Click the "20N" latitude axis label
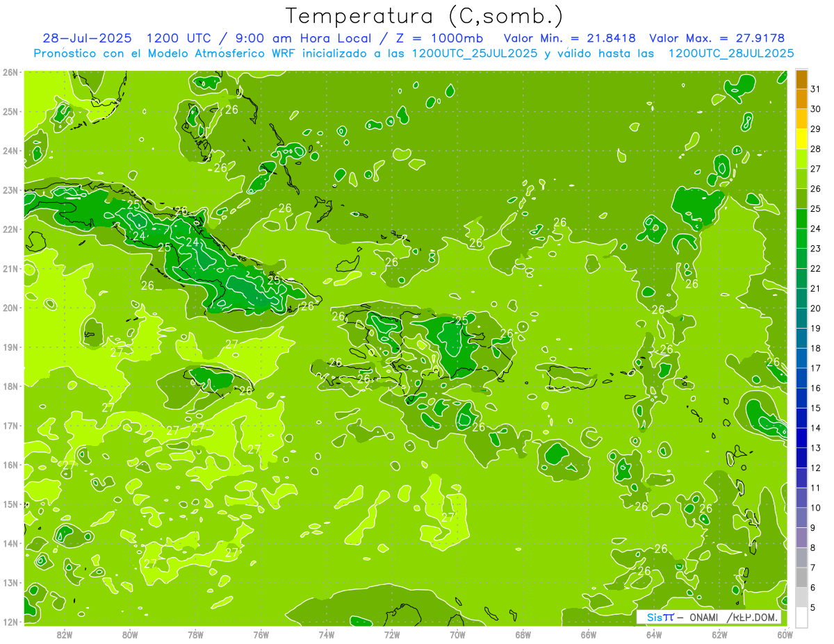The image size is (834, 644). point(10,308)
